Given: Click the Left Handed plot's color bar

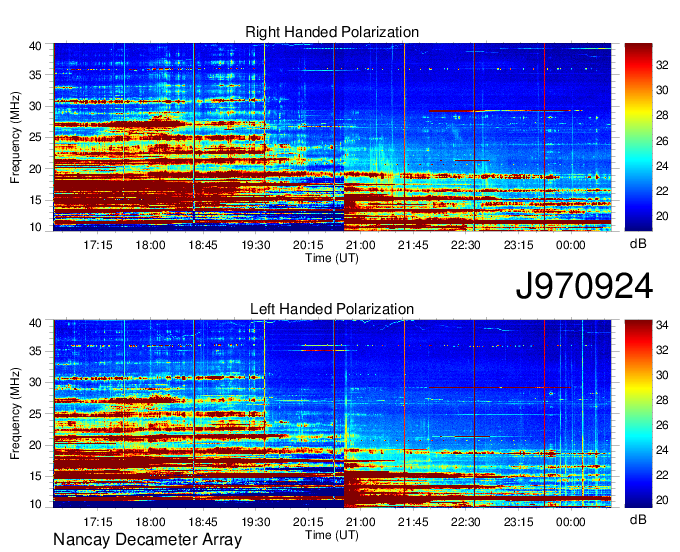Looking at the screenshot, I should tap(638, 414).
